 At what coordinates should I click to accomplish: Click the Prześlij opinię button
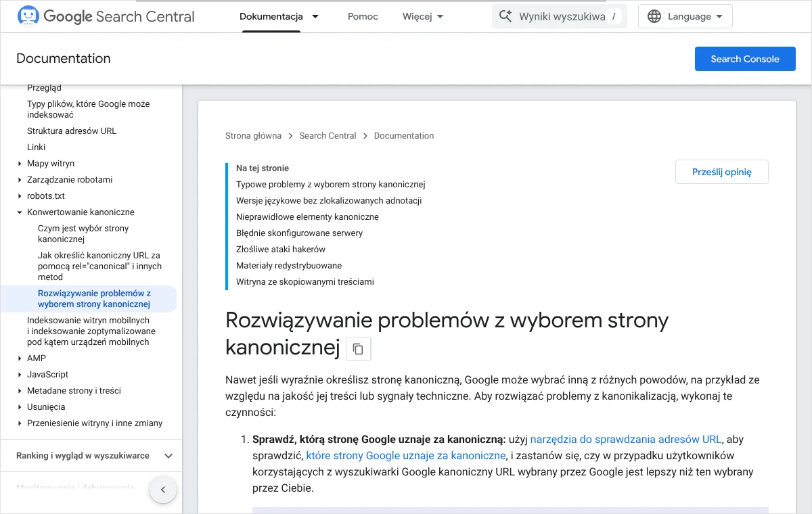click(x=722, y=172)
